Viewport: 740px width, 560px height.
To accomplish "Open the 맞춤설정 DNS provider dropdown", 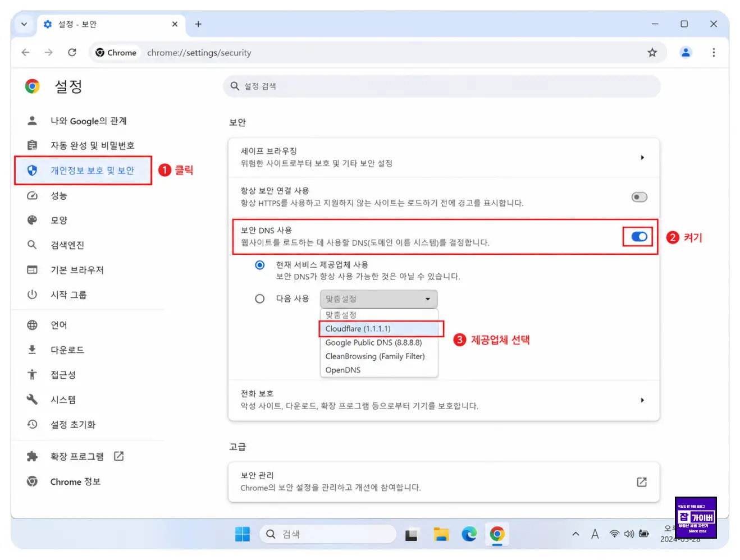I will 378,299.
